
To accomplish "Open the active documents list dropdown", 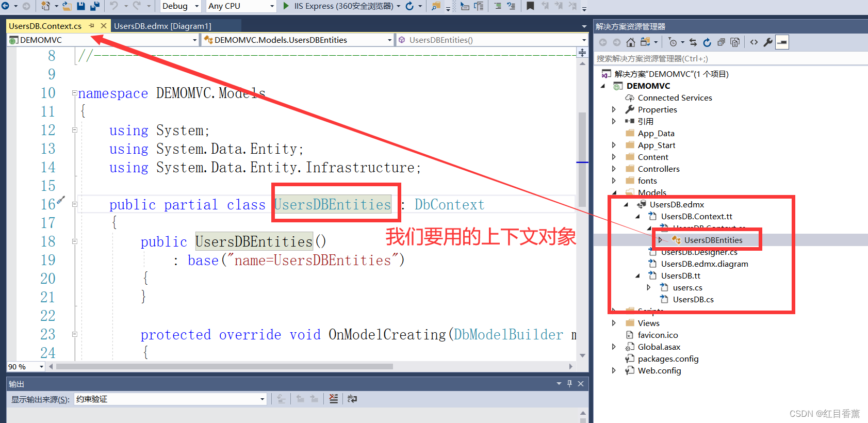I will (584, 26).
